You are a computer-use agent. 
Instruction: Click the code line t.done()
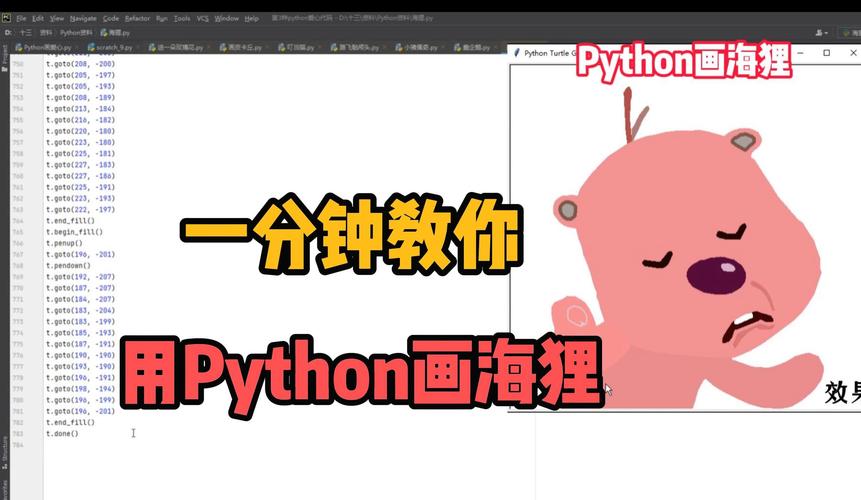tap(62, 434)
